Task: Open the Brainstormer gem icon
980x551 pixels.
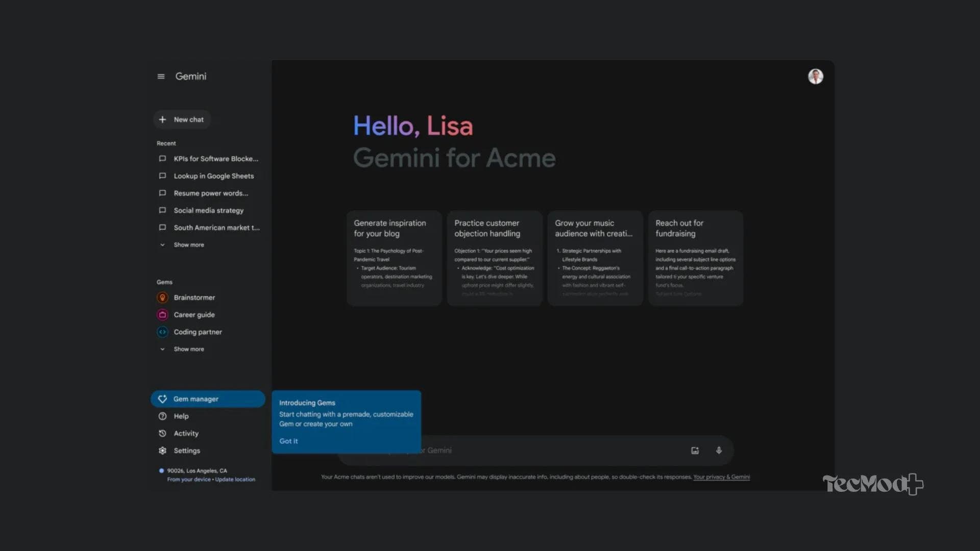Action: (x=162, y=297)
